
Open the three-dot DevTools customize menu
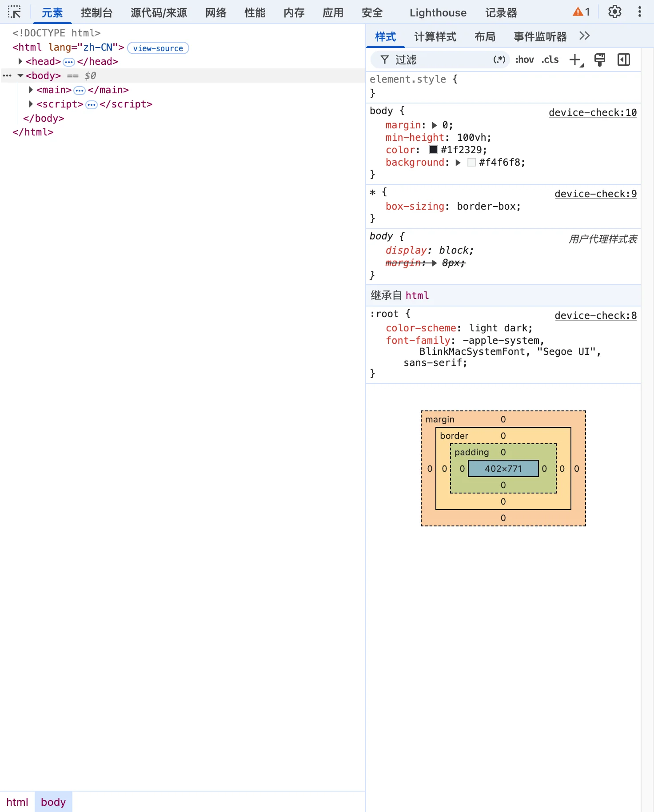(640, 12)
